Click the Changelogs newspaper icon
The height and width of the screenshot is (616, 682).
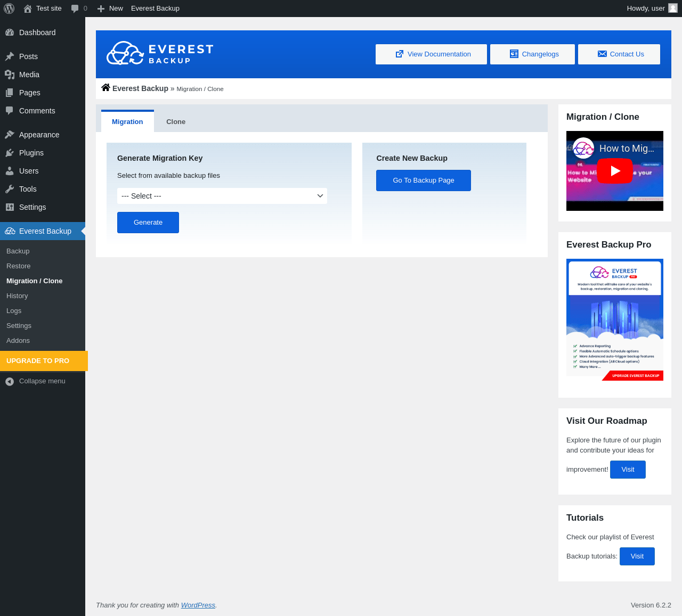[x=514, y=54]
